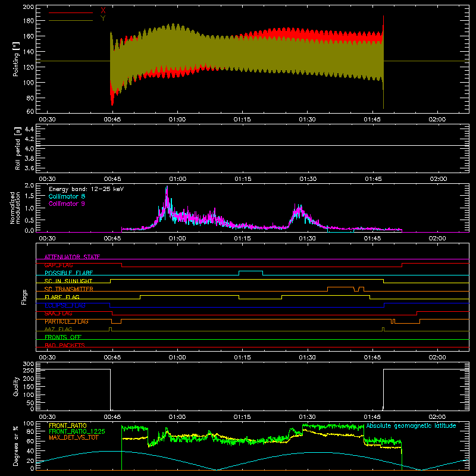The width and height of the screenshot is (476, 476).
Task: Select the "Roll period [s]" axis title
Action: [x=17, y=148]
